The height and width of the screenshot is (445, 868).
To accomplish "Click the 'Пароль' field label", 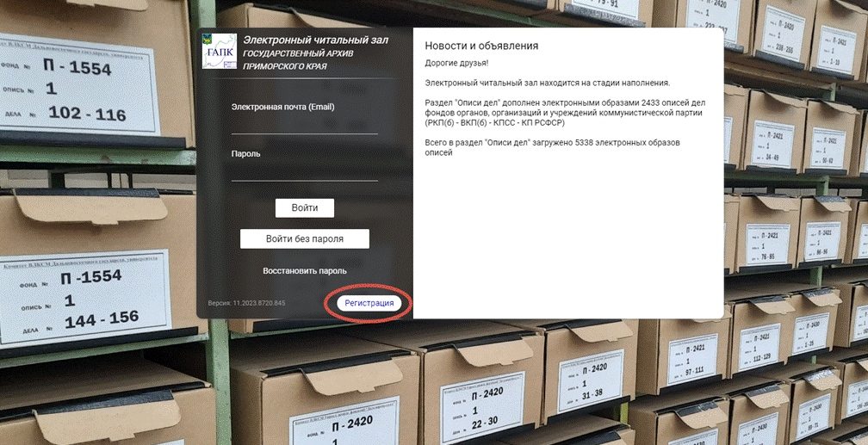I will (x=245, y=153).
